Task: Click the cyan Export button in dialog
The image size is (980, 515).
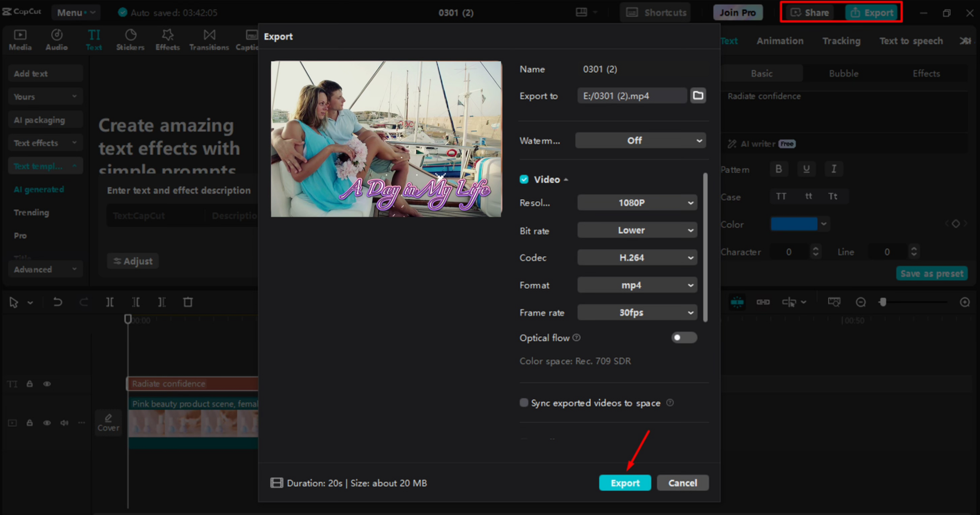Action: [x=625, y=483]
